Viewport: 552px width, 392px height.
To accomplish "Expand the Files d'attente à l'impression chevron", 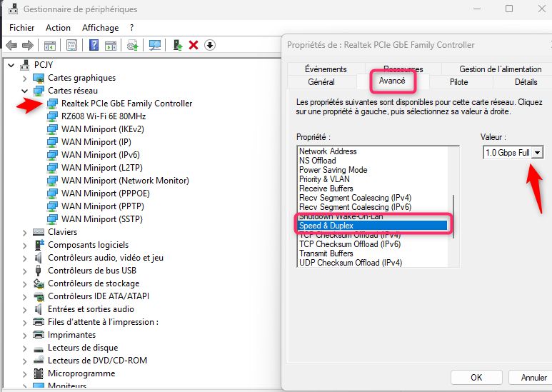I will tap(25, 322).
